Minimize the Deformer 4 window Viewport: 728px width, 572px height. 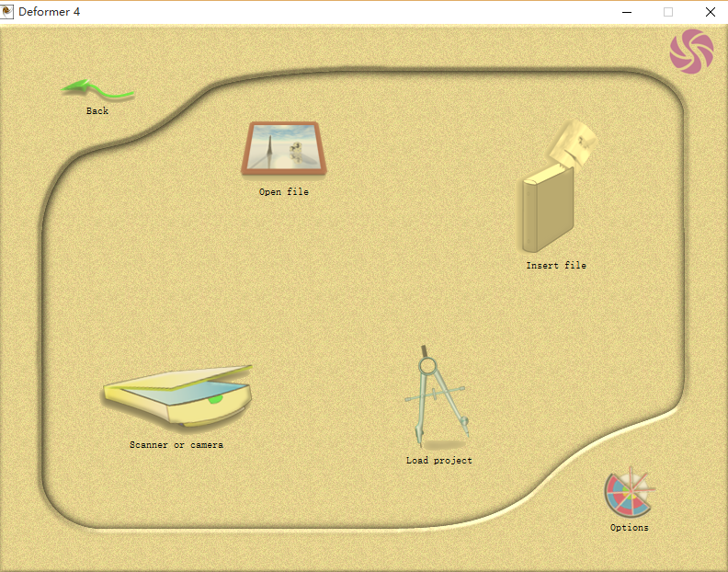[627, 12]
